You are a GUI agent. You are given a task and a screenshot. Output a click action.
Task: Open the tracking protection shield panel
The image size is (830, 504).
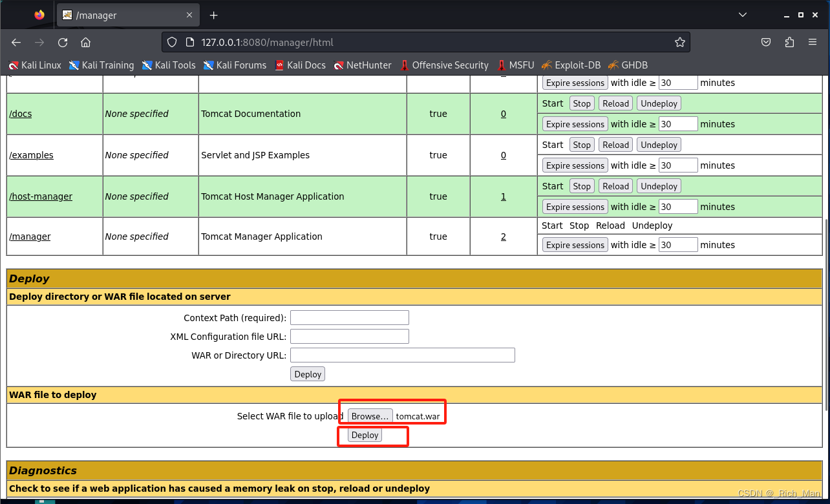(171, 42)
